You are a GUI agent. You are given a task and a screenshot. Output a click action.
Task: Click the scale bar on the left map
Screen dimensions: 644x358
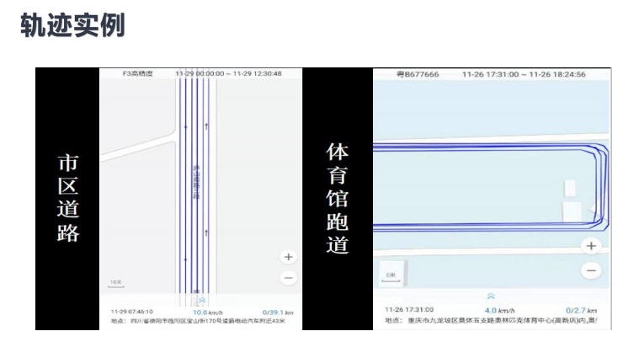116,284
